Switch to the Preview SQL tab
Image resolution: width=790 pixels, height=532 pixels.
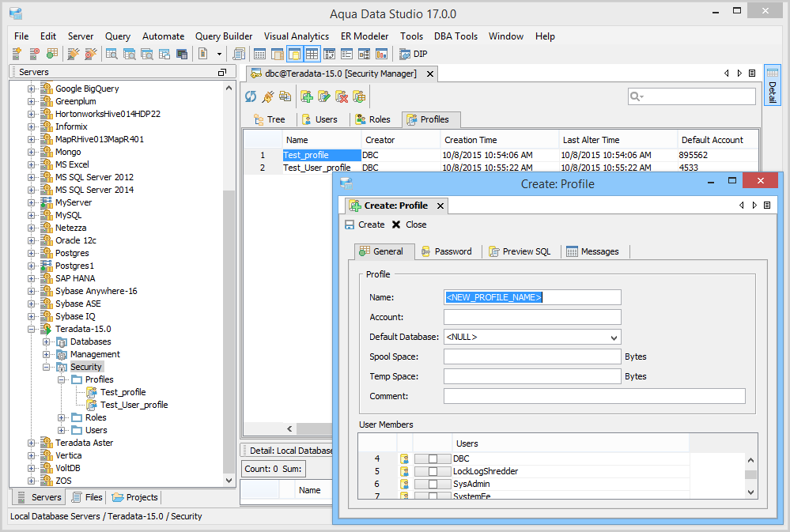tap(519, 251)
